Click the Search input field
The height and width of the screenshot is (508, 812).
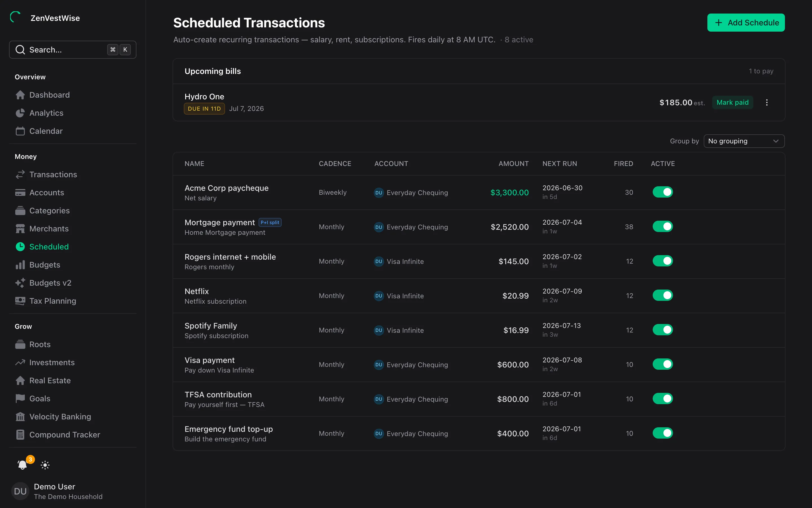(x=72, y=50)
